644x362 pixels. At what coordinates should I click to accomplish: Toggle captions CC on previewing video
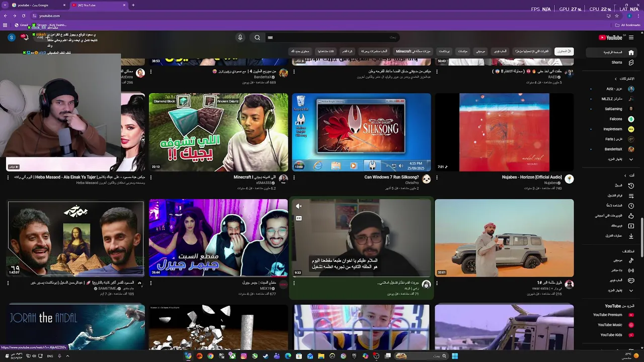point(299,218)
